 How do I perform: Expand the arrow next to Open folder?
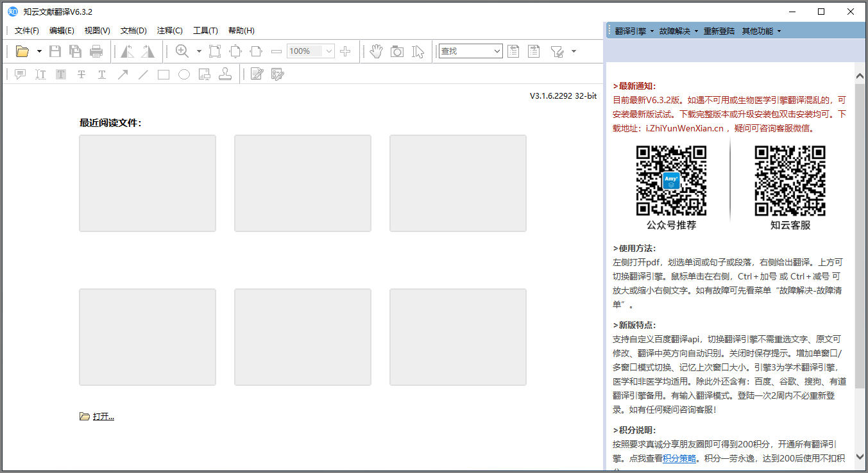(x=39, y=51)
